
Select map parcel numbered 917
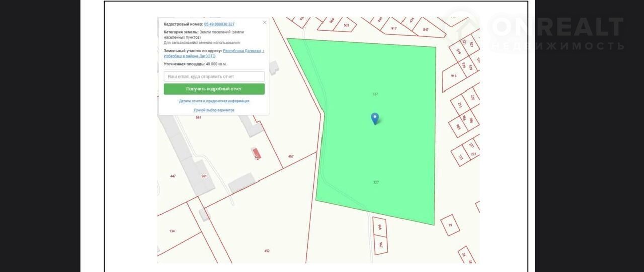[394, 29]
